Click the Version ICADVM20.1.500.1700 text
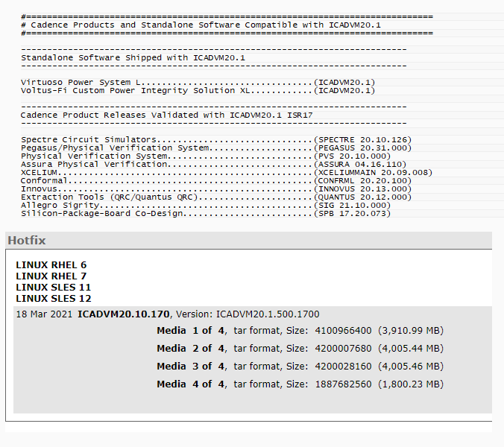Viewport: 504px width, 447px height. (248, 314)
